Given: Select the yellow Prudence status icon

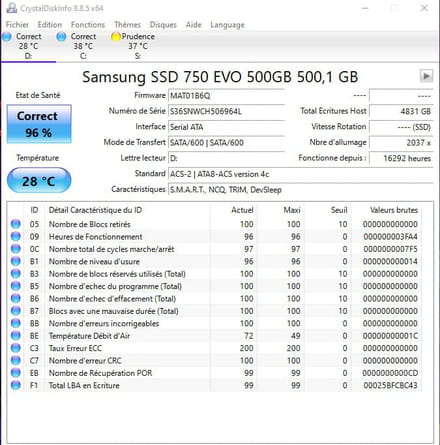Looking at the screenshot, I should pyautogui.click(x=116, y=37).
